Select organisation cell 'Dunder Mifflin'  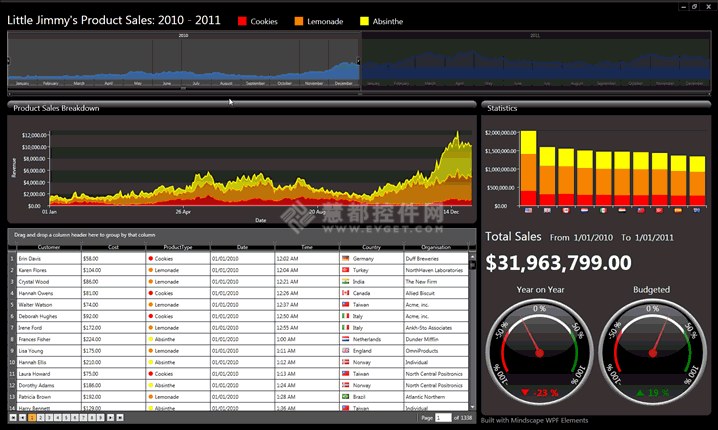point(436,339)
